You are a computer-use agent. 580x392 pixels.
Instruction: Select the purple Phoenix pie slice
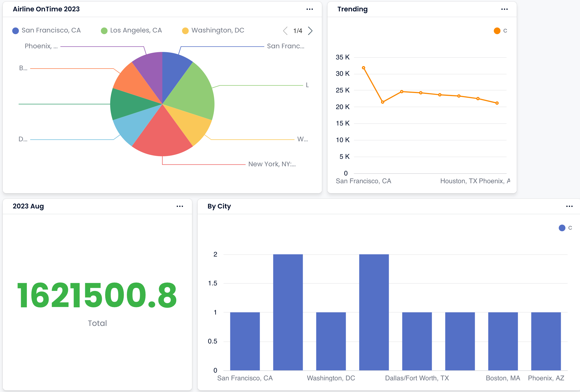click(151, 72)
